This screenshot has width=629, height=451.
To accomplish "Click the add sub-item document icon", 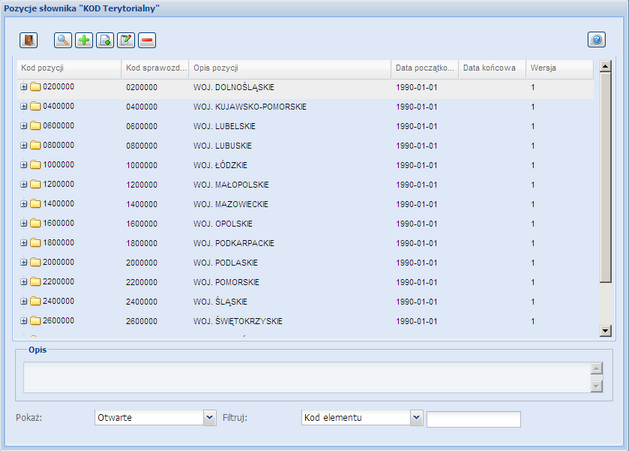I will (x=105, y=40).
